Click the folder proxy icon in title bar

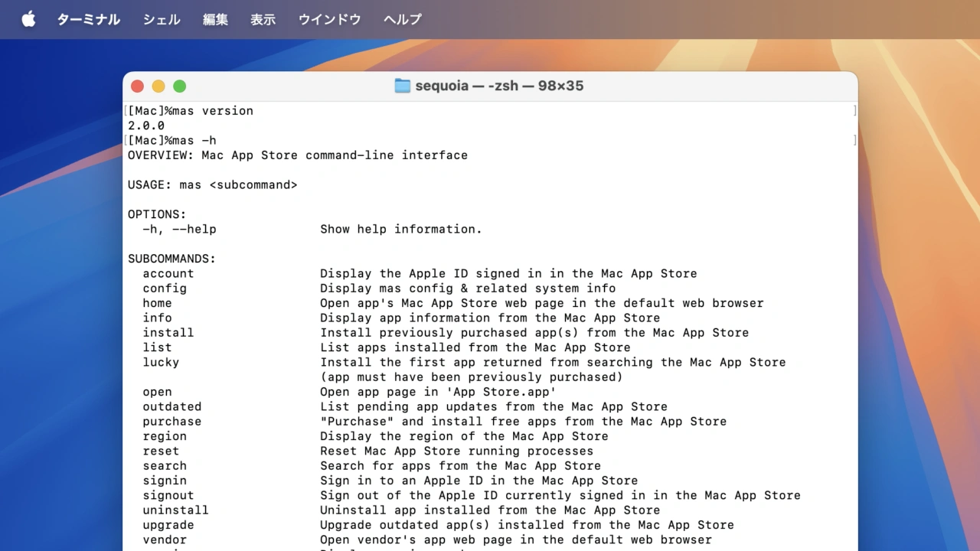tap(402, 86)
